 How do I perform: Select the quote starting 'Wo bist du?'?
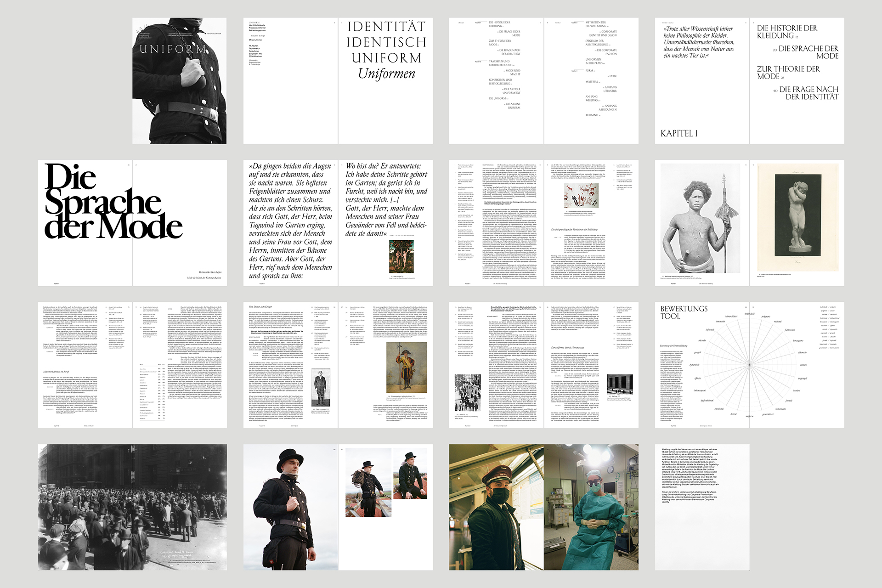tap(386, 199)
